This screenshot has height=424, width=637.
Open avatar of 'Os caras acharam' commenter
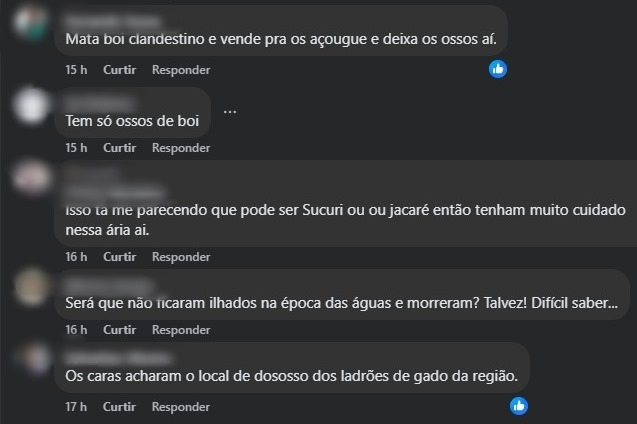(x=33, y=358)
